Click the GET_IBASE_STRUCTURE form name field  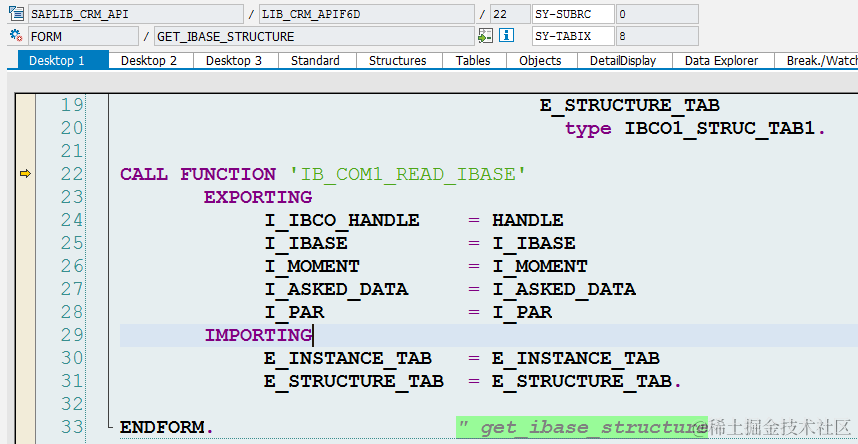[314, 37]
